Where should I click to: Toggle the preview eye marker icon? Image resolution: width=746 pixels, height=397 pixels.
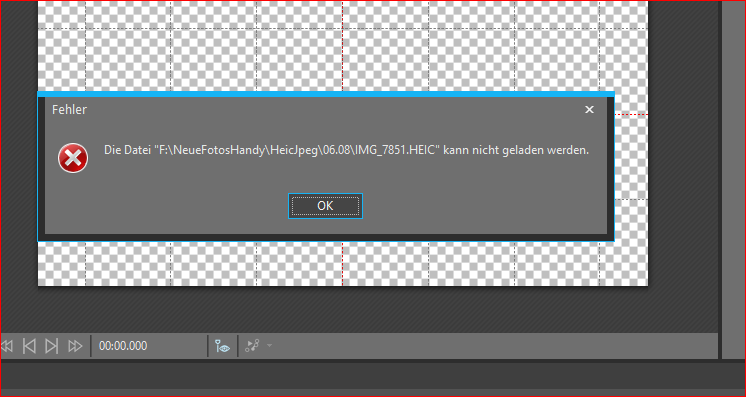[x=223, y=346]
